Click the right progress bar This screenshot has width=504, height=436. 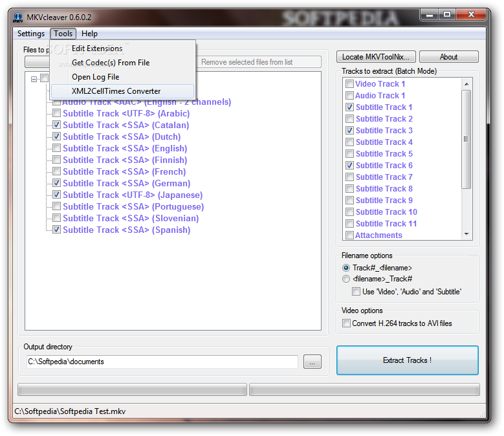click(x=364, y=389)
